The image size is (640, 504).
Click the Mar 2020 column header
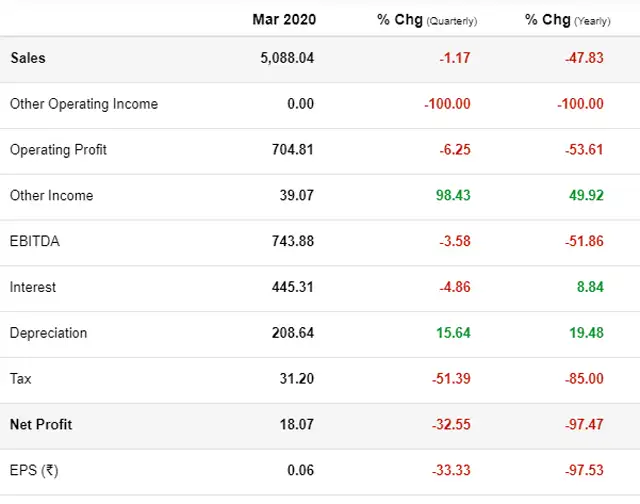tap(282, 20)
